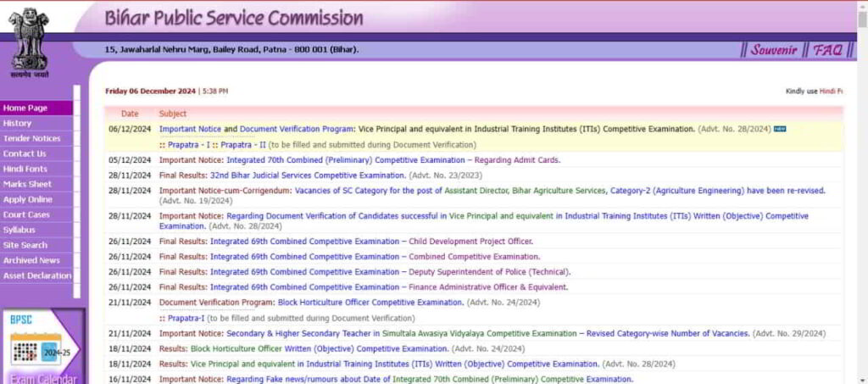
Task: Open Fake news/rumours notice dated 16/11/2024
Action: [x=430, y=380]
